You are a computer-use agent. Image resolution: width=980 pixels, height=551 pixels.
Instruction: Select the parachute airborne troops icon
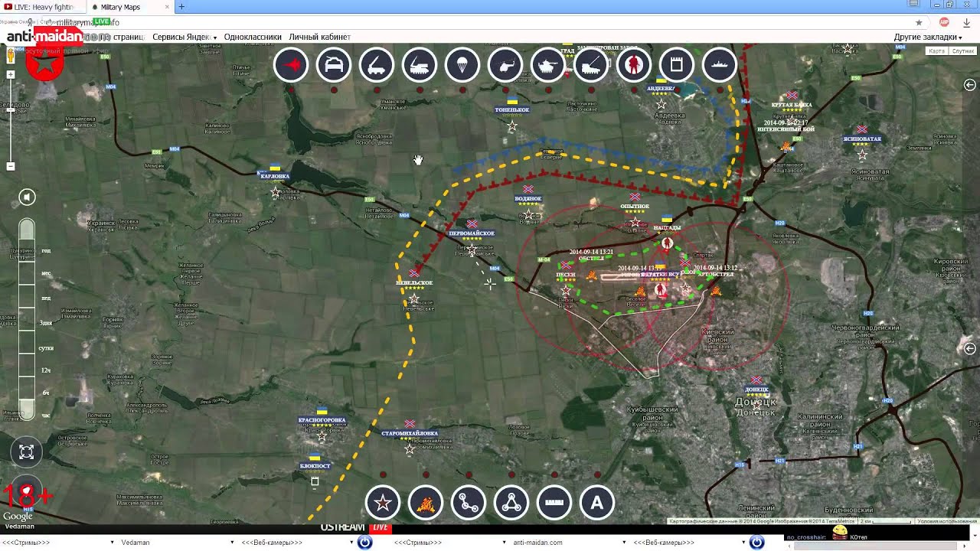(x=462, y=65)
